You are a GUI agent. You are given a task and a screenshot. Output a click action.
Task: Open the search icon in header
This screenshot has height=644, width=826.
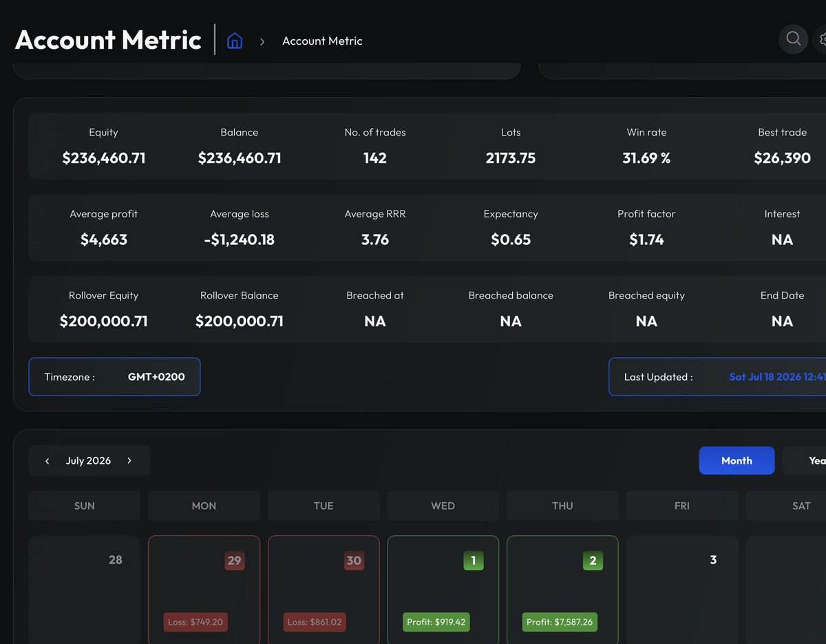(x=793, y=39)
